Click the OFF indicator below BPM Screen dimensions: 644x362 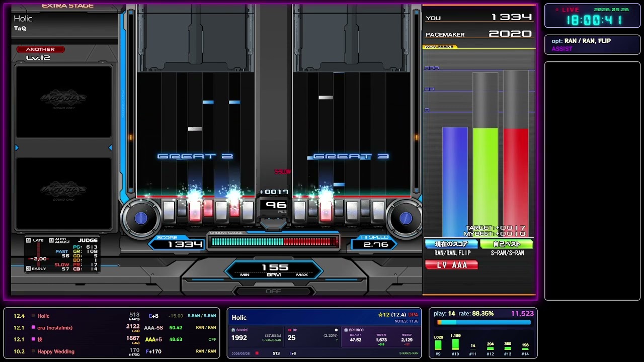click(273, 291)
